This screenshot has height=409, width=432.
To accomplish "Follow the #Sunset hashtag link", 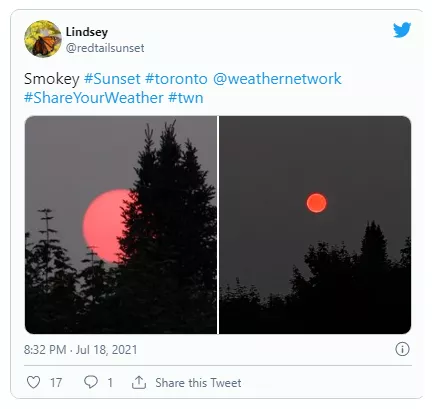I will click(x=112, y=79).
